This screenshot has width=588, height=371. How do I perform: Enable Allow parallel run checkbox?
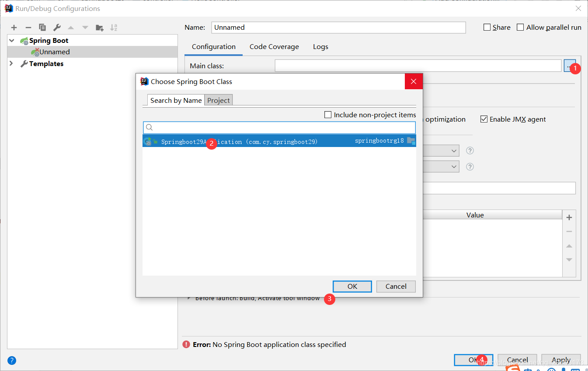tap(520, 27)
